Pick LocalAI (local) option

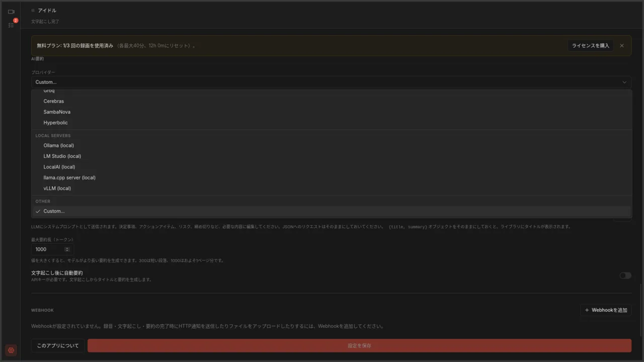[331, 167]
